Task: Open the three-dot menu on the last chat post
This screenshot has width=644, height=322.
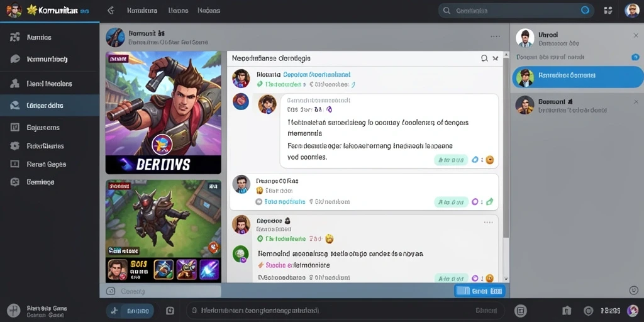Action: tap(488, 222)
